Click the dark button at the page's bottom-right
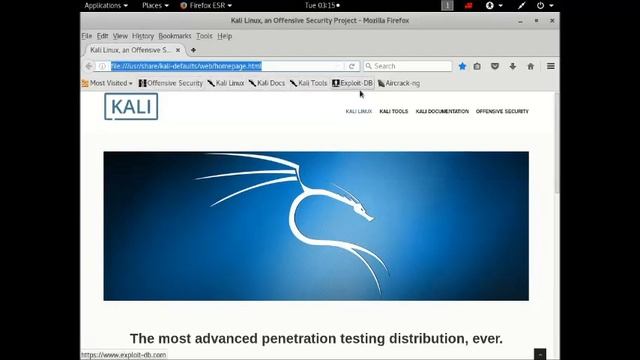 point(540,354)
